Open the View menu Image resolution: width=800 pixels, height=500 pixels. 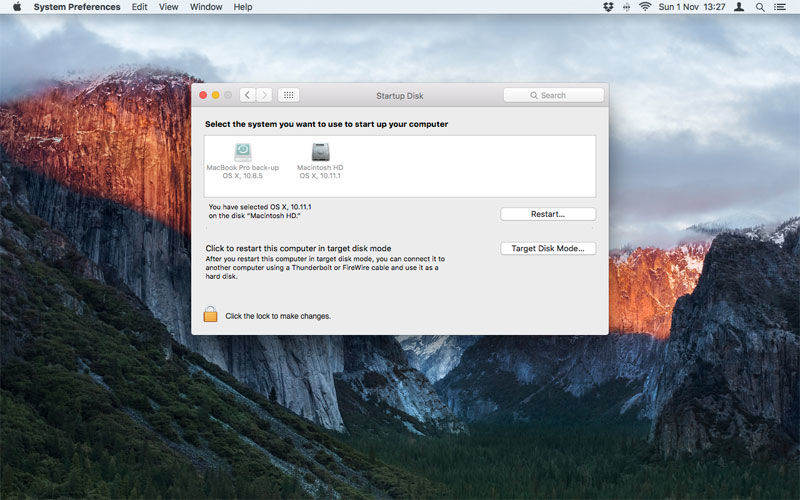click(x=168, y=7)
